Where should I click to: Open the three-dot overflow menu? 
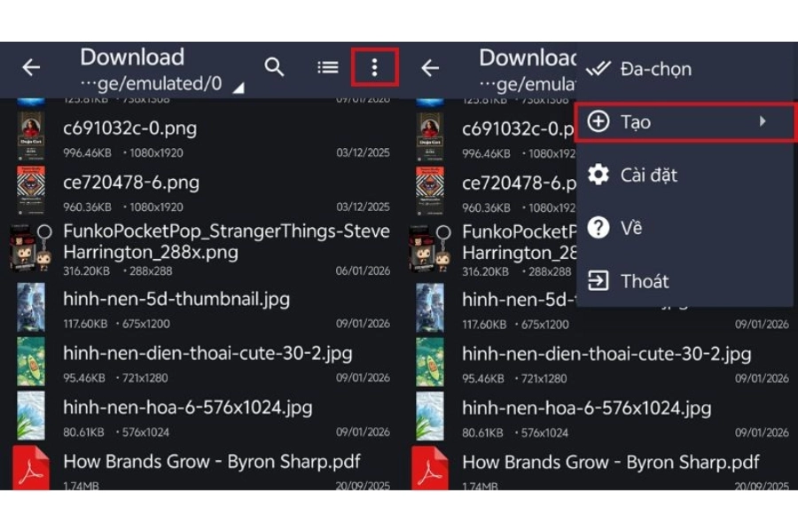click(x=374, y=66)
